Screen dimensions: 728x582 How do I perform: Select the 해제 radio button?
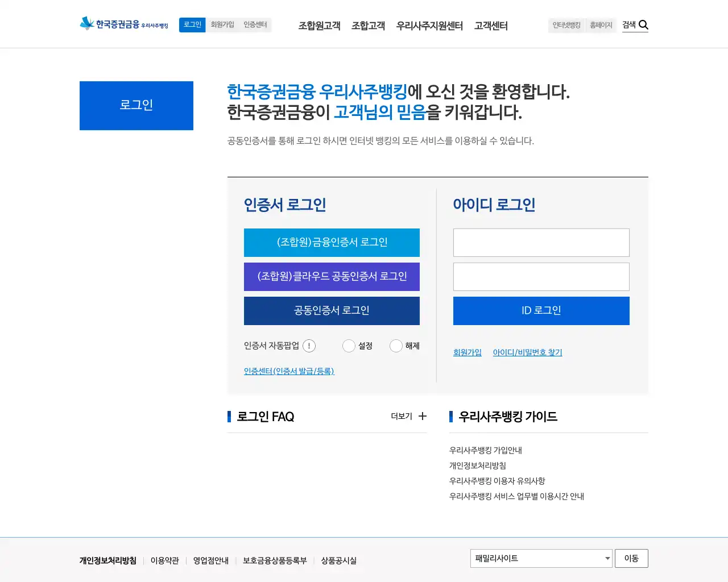point(396,346)
